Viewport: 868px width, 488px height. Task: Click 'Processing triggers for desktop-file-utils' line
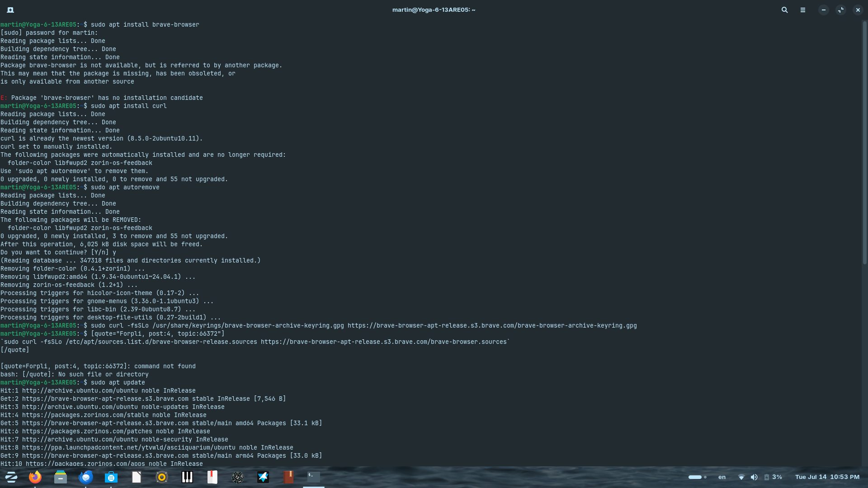(x=110, y=317)
